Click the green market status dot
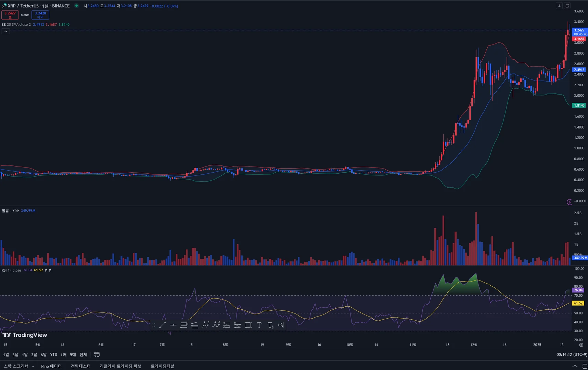 coord(76,5)
